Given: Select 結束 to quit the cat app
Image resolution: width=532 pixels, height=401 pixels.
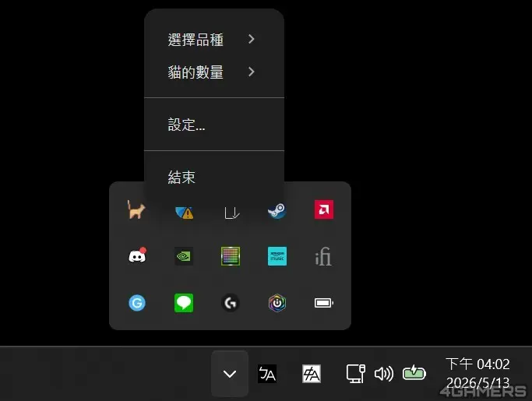Looking at the screenshot, I should tap(214, 177).
